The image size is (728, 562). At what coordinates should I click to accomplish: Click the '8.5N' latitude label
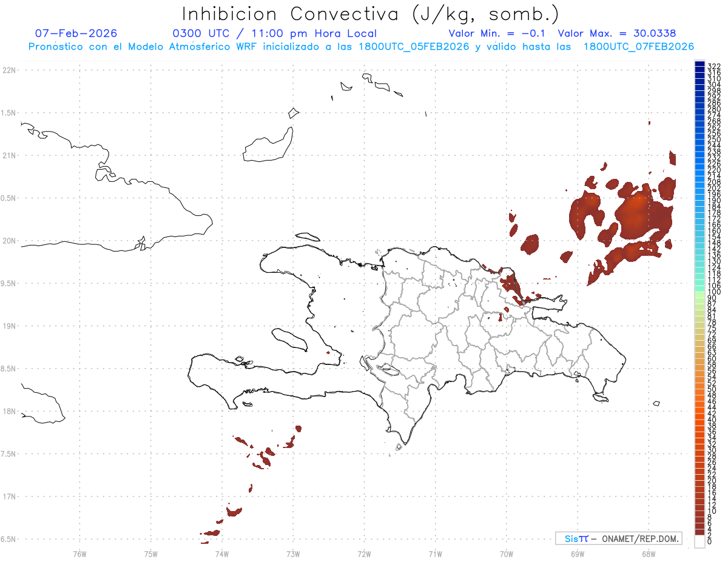pyautogui.click(x=8, y=369)
